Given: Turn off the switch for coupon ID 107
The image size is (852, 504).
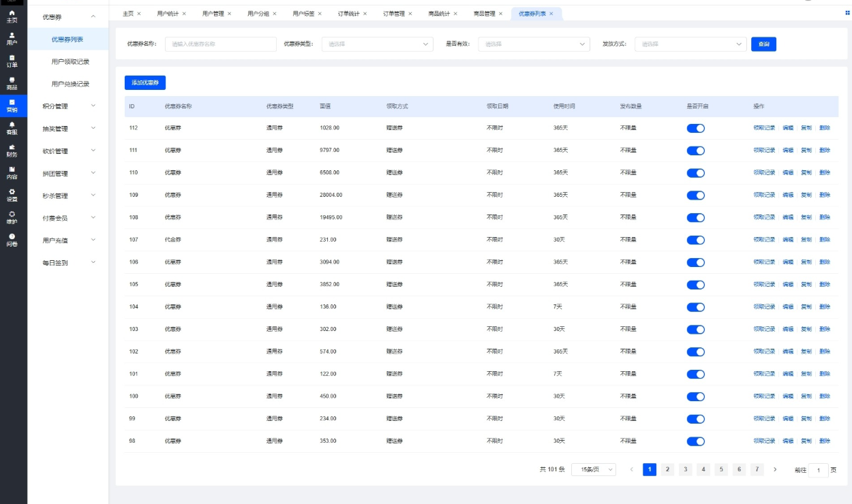Looking at the screenshot, I should [695, 240].
